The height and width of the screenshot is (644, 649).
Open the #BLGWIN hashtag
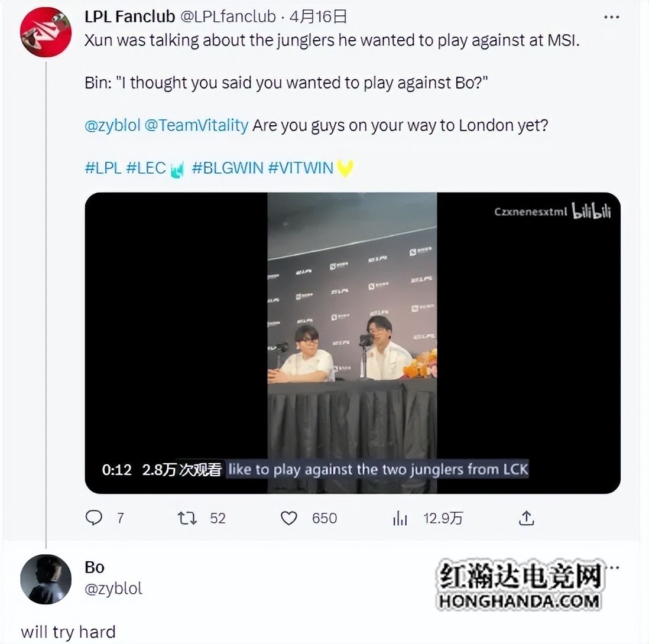pyautogui.click(x=227, y=168)
